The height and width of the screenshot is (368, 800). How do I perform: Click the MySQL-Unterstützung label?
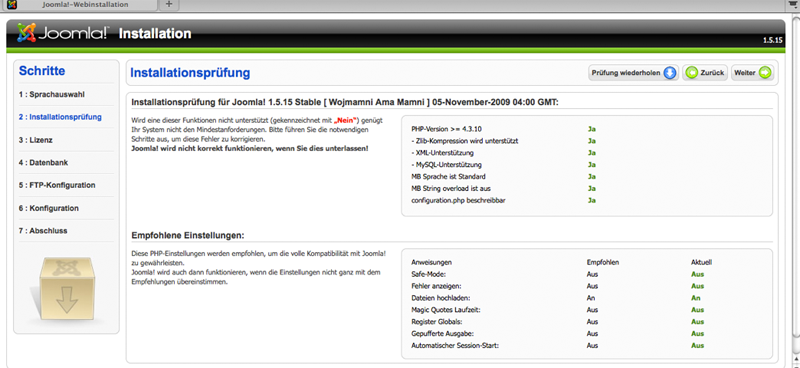(446, 165)
